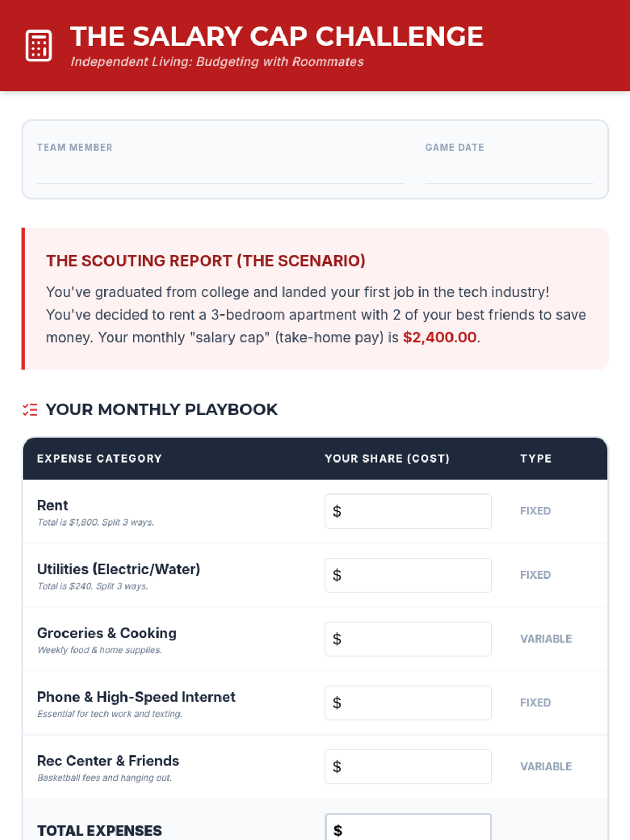This screenshot has width=630, height=840.
Task: Click The Salary Cap Challenge title
Action: click(x=277, y=37)
